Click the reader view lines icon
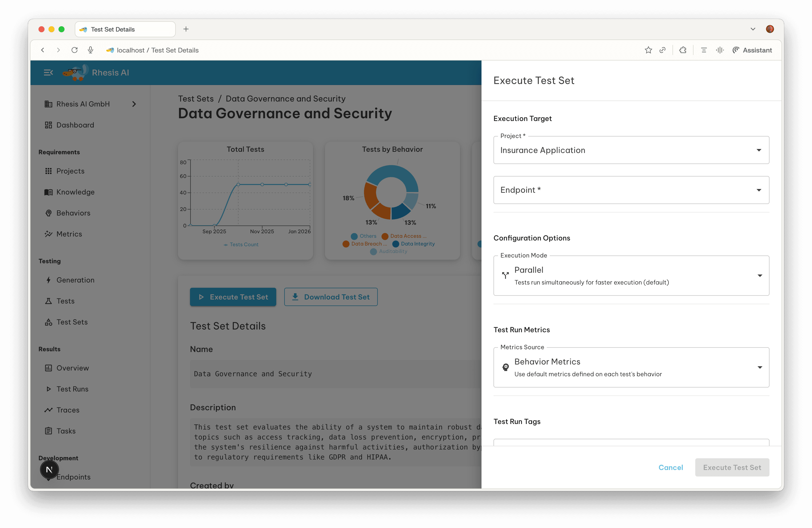The width and height of the screenshot is (812, 528). click(x=703, y=50)
